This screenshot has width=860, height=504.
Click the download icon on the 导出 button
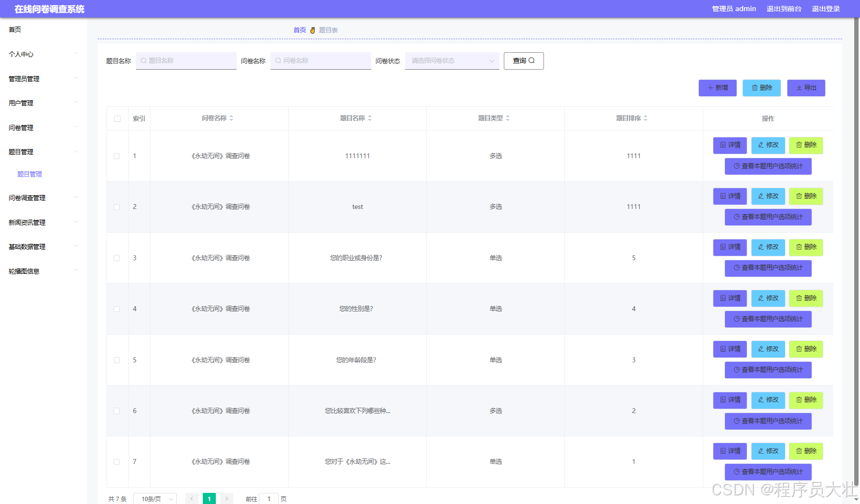pyautogui.click(x=800, y=88)
